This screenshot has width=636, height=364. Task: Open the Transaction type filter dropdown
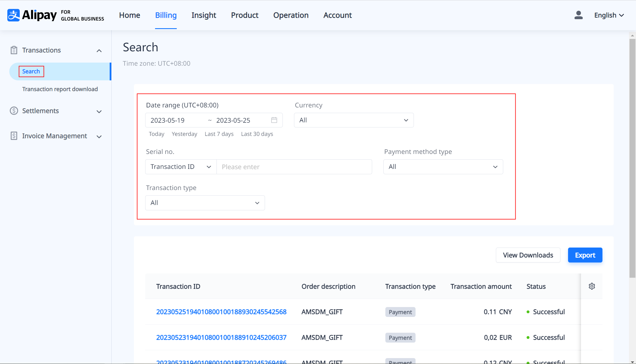click(x=205, y=203)
